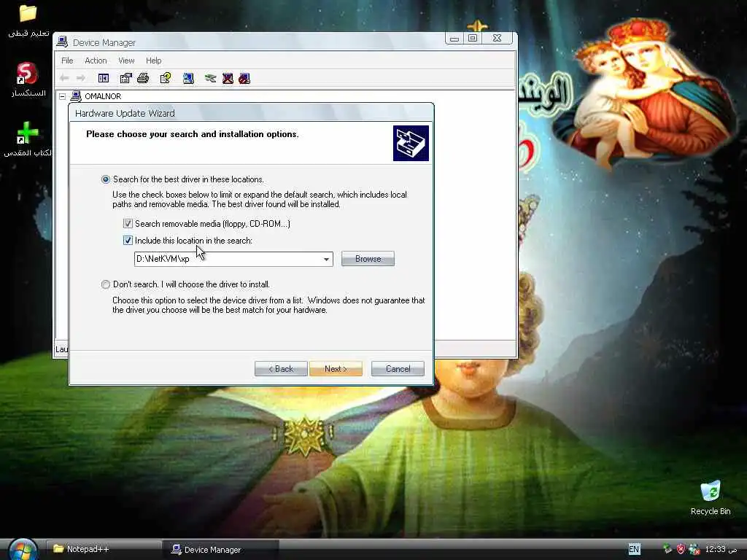Open the Help menu
Image resolution: width=747 pixels, height=560 pixels.
point(153,61)
